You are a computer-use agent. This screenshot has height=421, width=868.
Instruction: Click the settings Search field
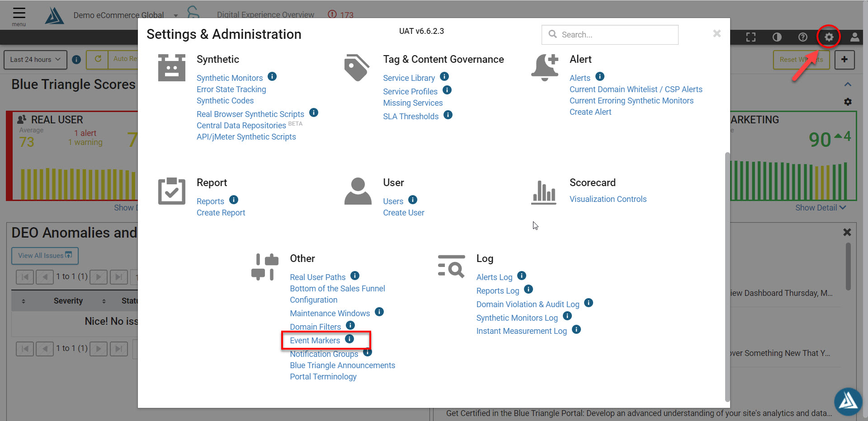pos(610,35)
